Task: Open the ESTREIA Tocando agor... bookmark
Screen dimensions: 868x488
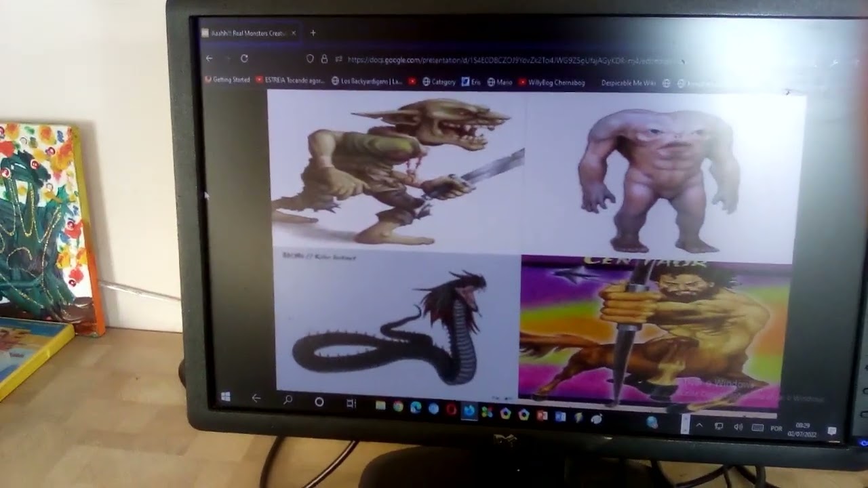Action: tap(290, 81)
